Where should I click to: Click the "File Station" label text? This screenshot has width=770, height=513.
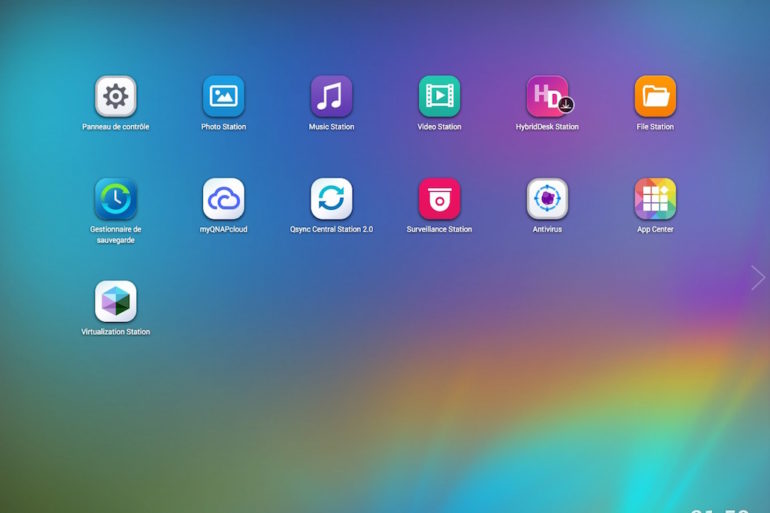(655, 127)
